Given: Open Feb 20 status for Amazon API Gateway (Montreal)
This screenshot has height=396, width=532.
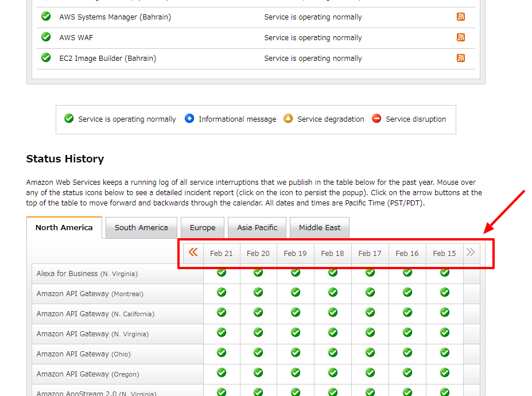Looking at the screenshot, I should (258, 292).
